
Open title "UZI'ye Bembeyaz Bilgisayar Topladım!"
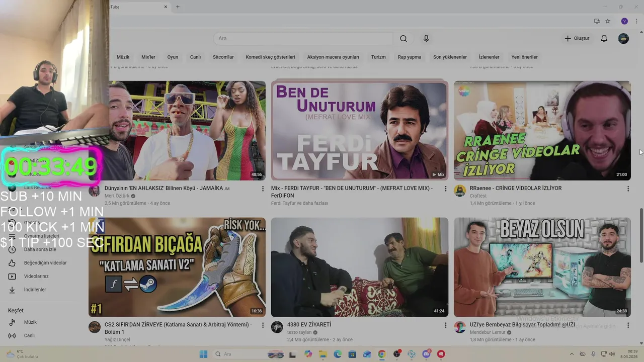click(522, 325)
